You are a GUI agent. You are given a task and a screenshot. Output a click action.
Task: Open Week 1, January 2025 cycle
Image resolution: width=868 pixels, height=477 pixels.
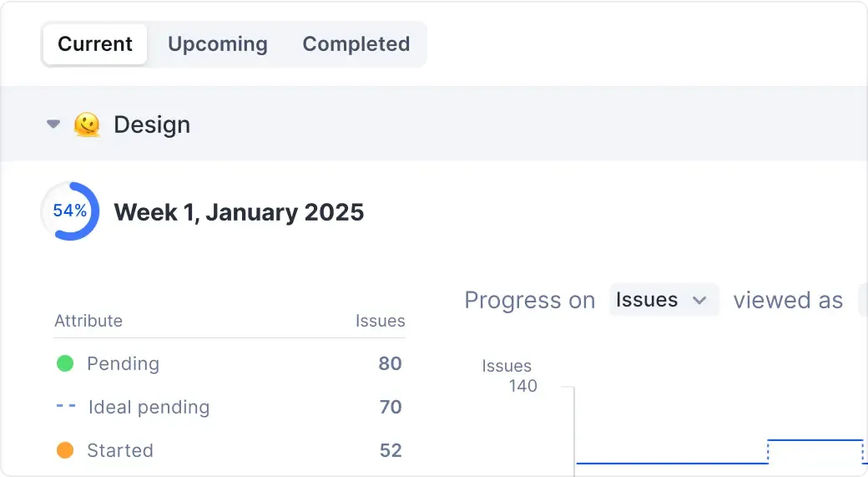(239, 211)
